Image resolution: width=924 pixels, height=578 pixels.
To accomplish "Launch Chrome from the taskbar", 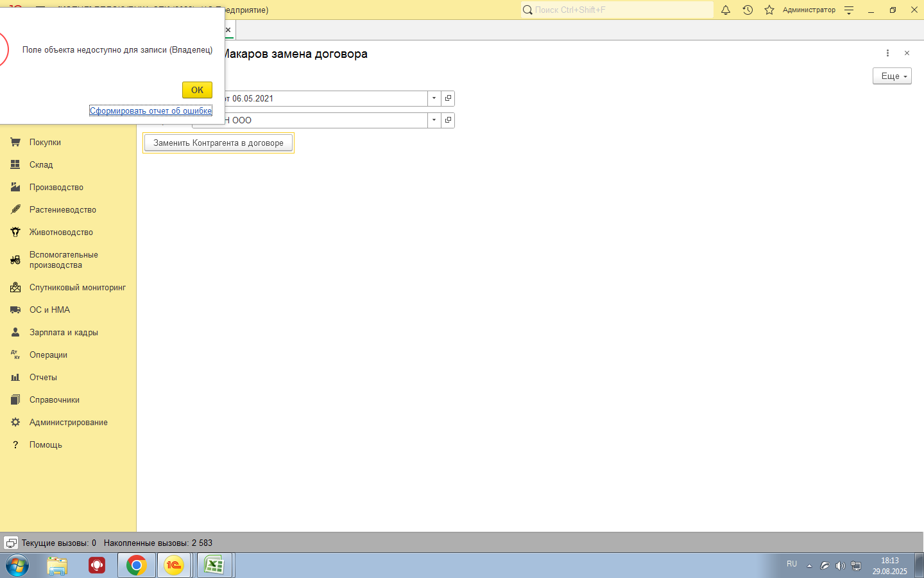I will point(136,565).
